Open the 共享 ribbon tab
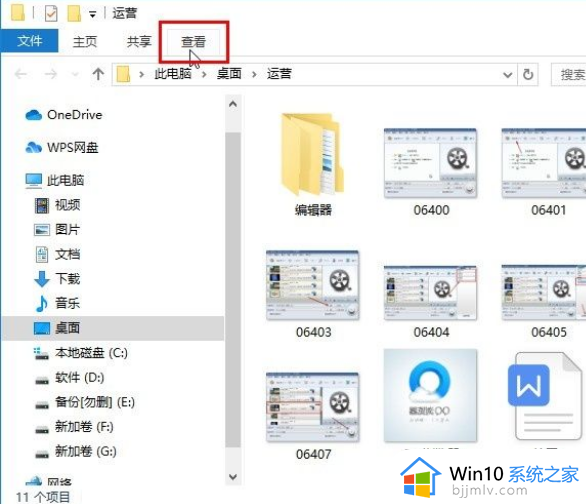Image resolution: width=586 pixels, height=504 pixels. [139, 41]
